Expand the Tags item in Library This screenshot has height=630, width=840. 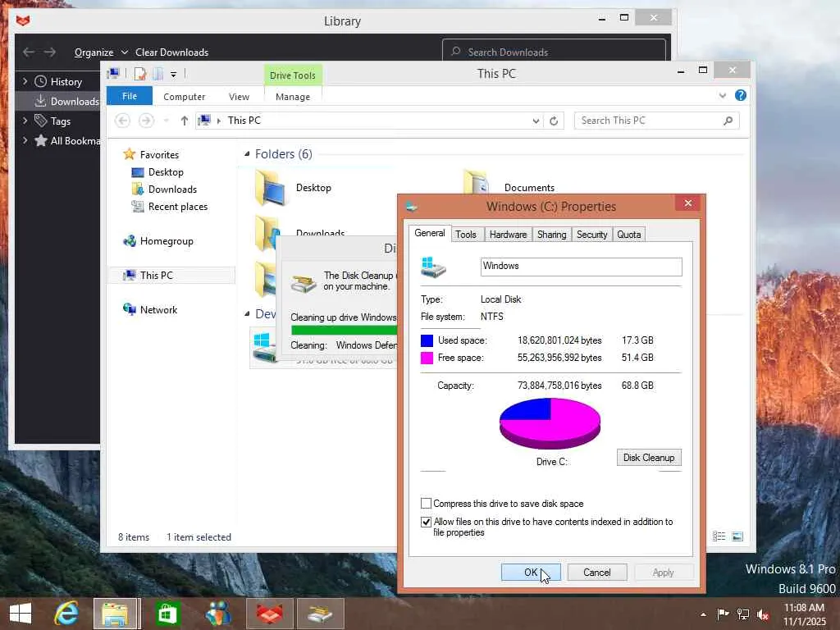25,121
